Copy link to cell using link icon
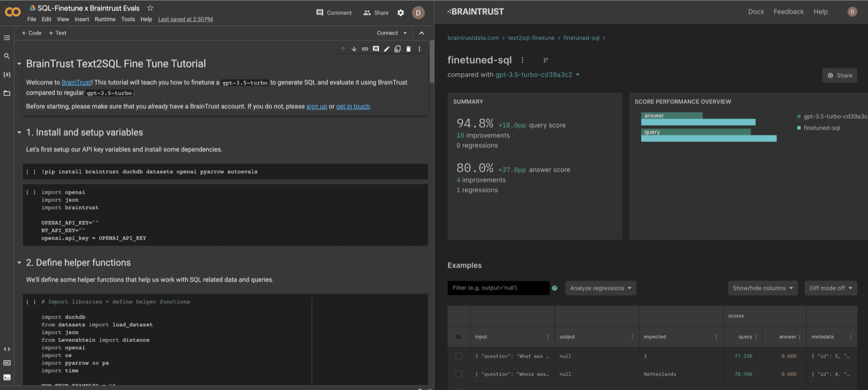Image resolution: width=868 pixels, height=390 pixels. pos(365,49)
